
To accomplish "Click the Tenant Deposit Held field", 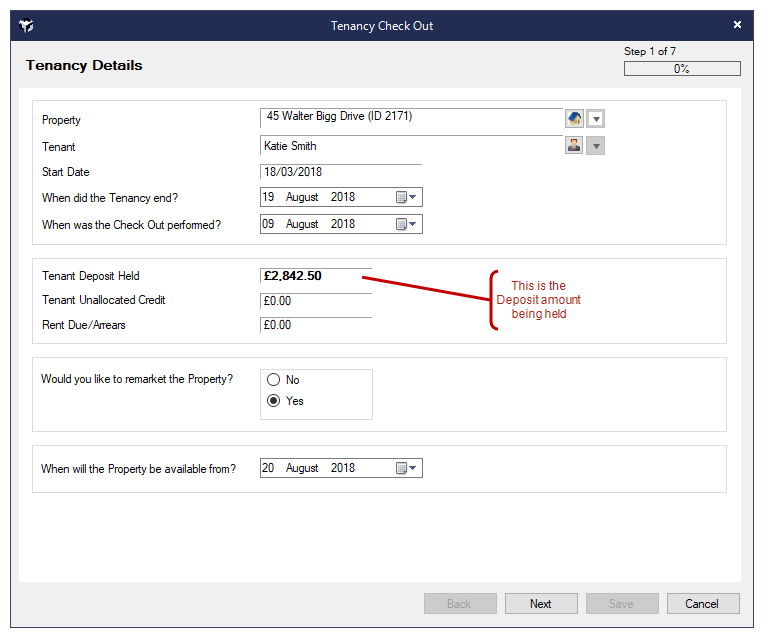I will [315, 276].
